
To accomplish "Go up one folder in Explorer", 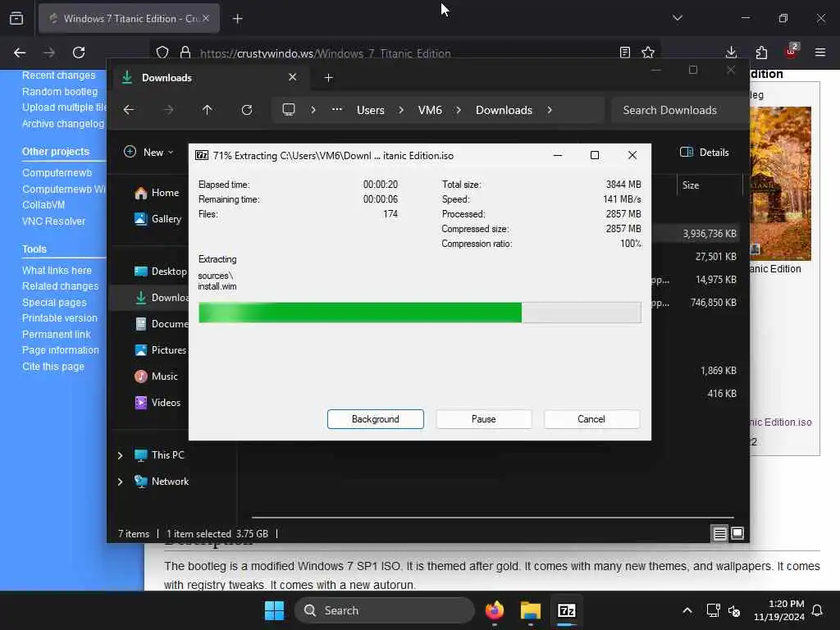I will tap(207, 110).
